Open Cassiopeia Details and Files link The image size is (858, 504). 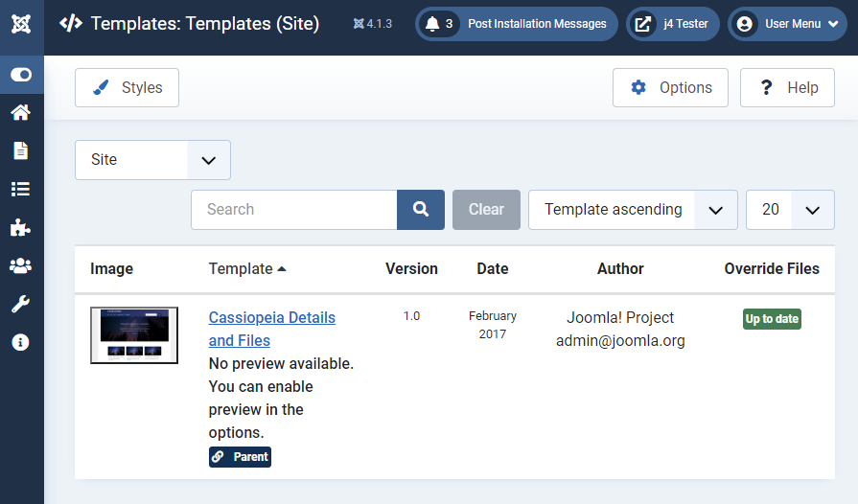point(272,329)
